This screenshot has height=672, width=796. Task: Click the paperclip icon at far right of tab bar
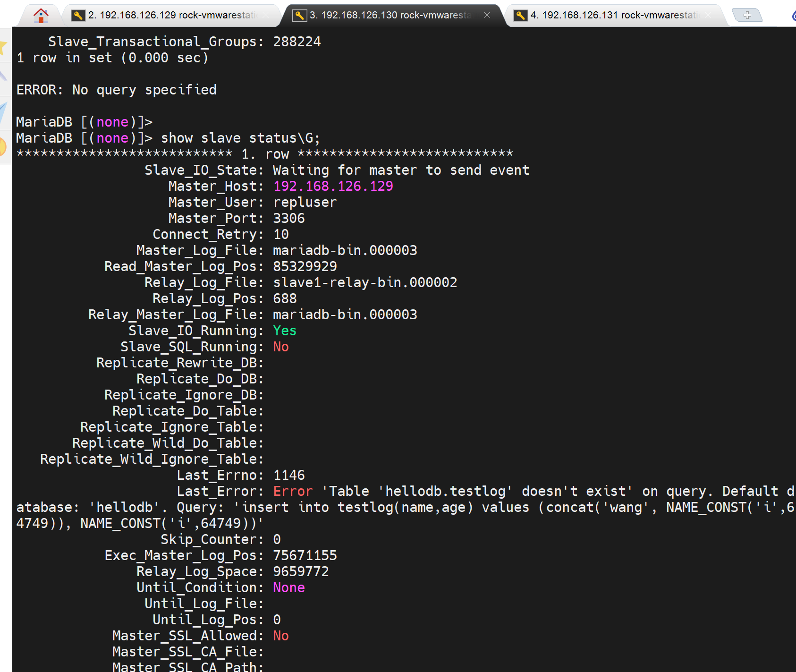[793, 16]
